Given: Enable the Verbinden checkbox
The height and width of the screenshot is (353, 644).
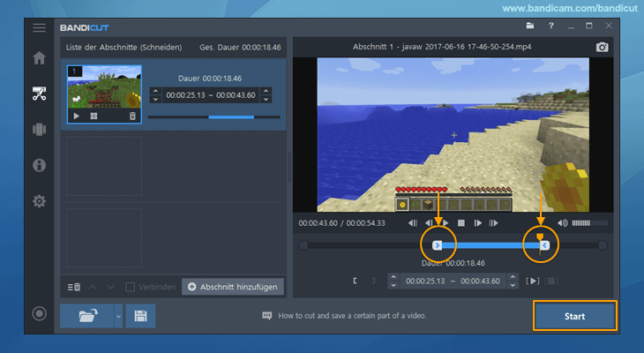Looking at the screenshot, I should (x=131, y=287).
